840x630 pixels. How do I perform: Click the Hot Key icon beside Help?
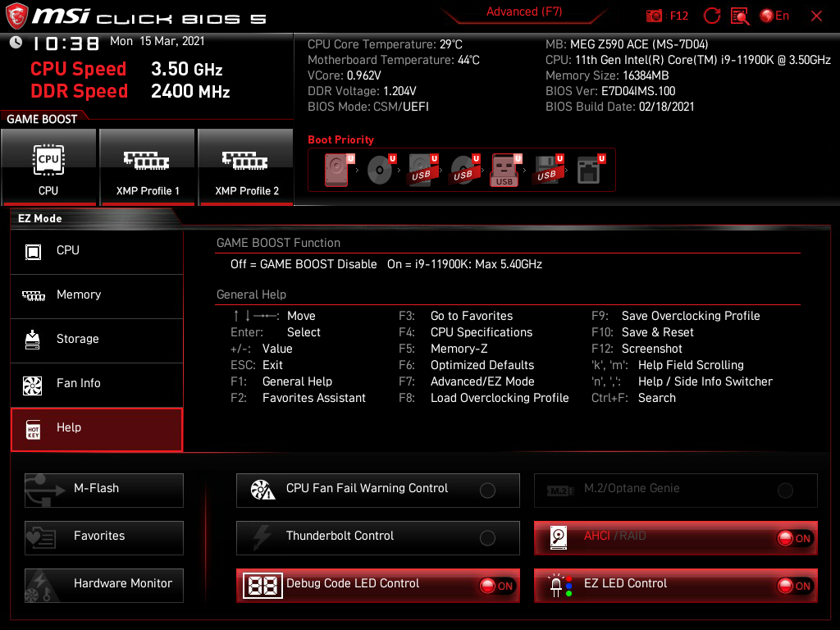[33, 429]
